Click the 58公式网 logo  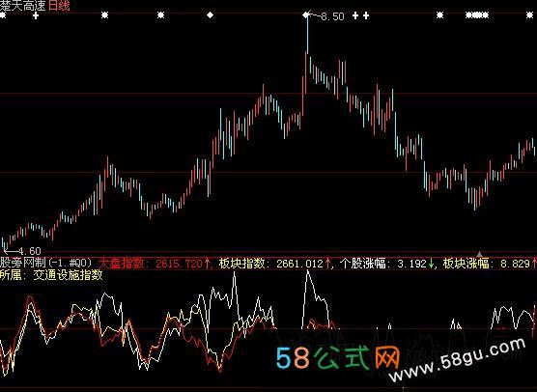coord(338,357)
